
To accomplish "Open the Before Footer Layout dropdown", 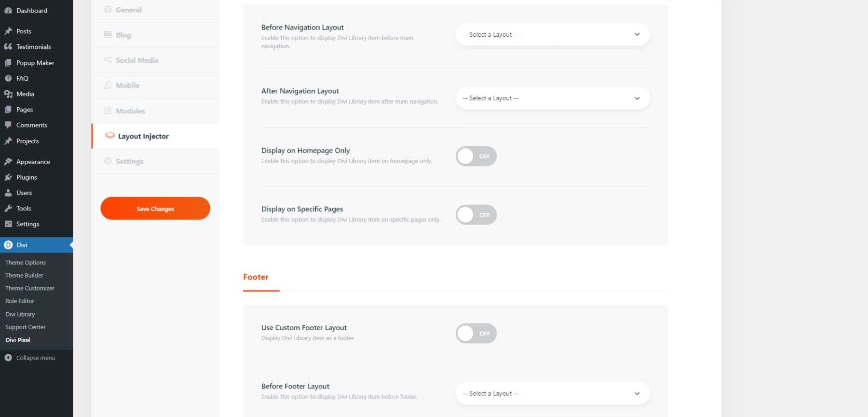I will tap(552, 393).
